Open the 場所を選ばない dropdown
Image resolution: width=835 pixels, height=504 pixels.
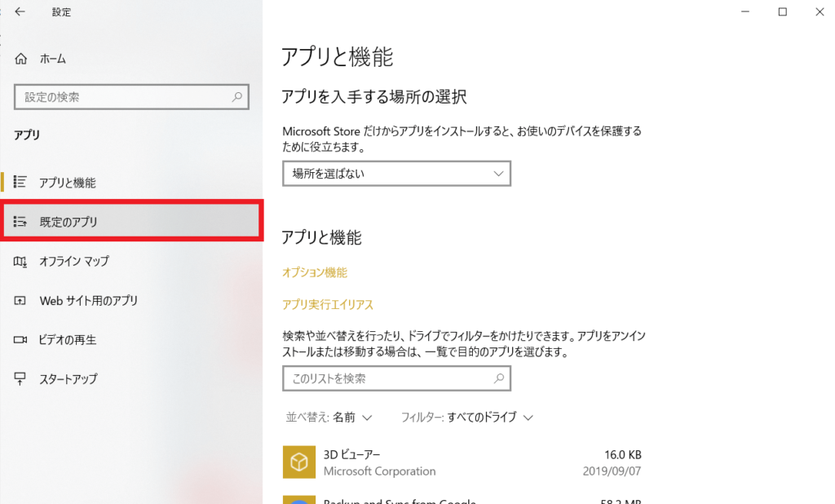pyautogui.click(x=396, y=174)
